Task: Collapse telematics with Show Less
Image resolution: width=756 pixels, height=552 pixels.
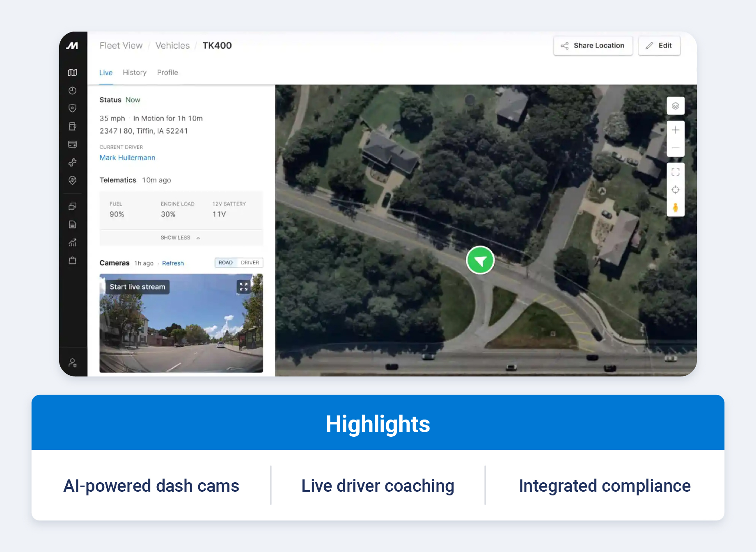Action: click(x=181, y=237)
